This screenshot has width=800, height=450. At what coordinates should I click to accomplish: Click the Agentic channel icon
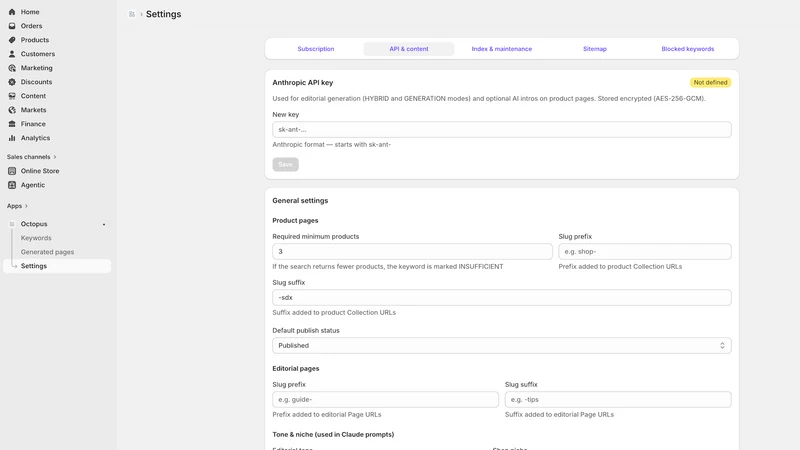click(x=12, y=185)
